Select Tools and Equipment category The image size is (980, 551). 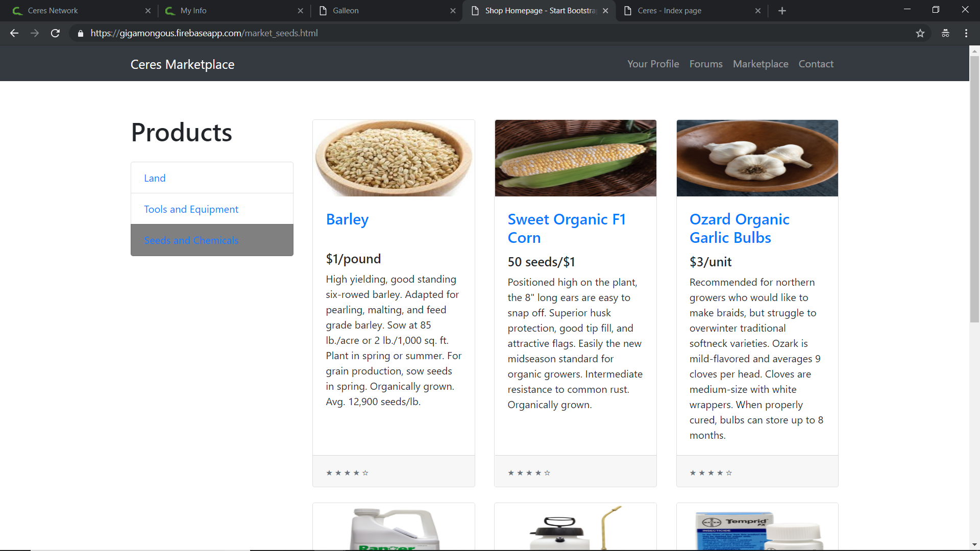(x=191, y=209)
